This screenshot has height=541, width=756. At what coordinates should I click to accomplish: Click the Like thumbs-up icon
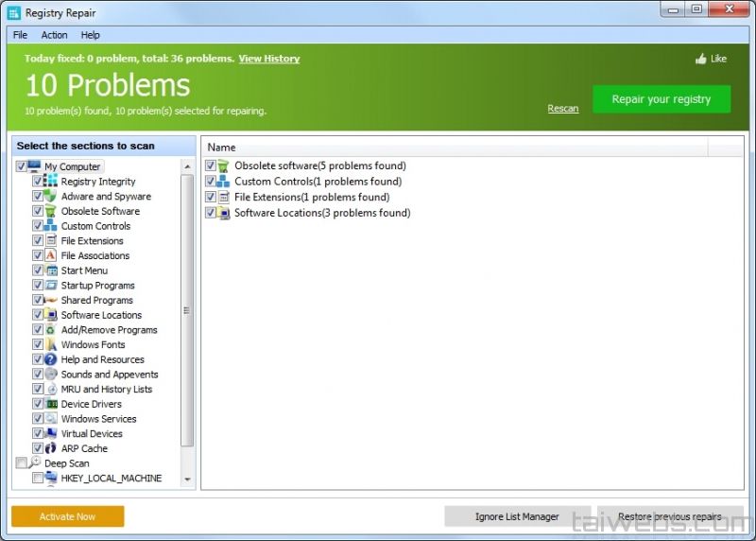click(x=700, y=59)
